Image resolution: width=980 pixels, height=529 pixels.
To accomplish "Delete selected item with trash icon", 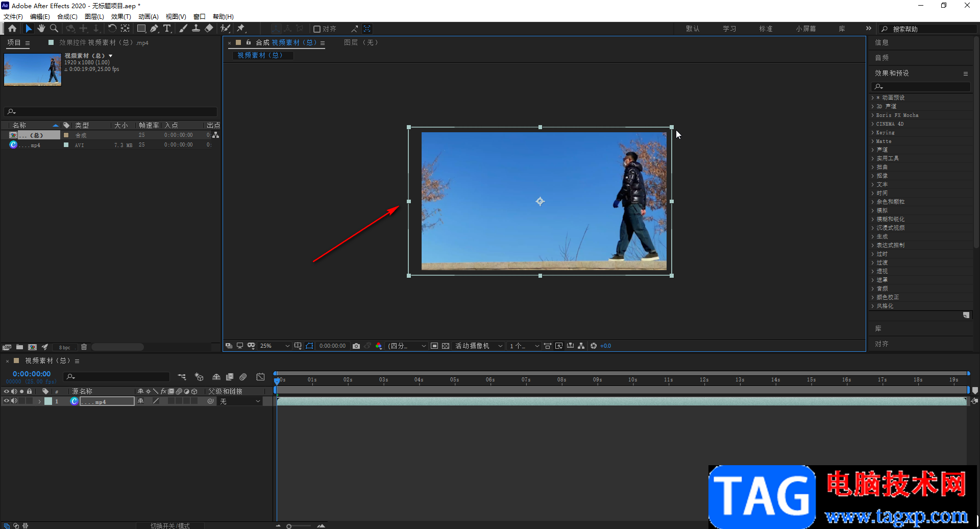I will click(84, 347).
